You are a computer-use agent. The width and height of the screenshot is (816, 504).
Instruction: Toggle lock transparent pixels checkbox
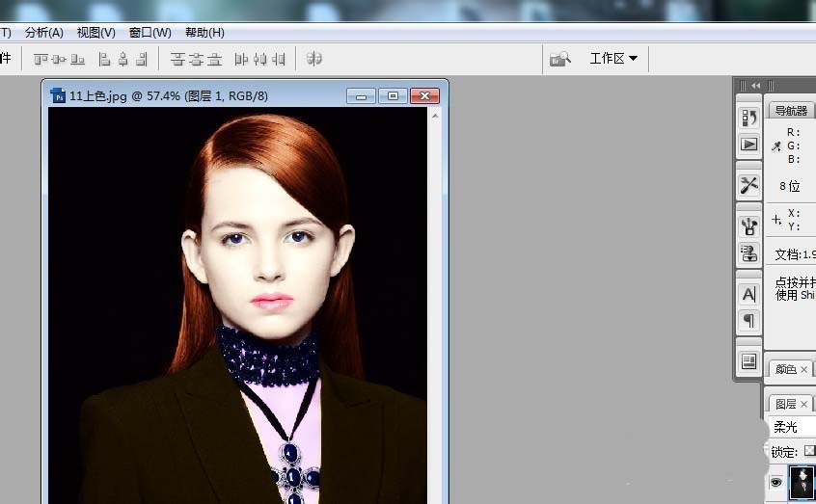[810, 451]
